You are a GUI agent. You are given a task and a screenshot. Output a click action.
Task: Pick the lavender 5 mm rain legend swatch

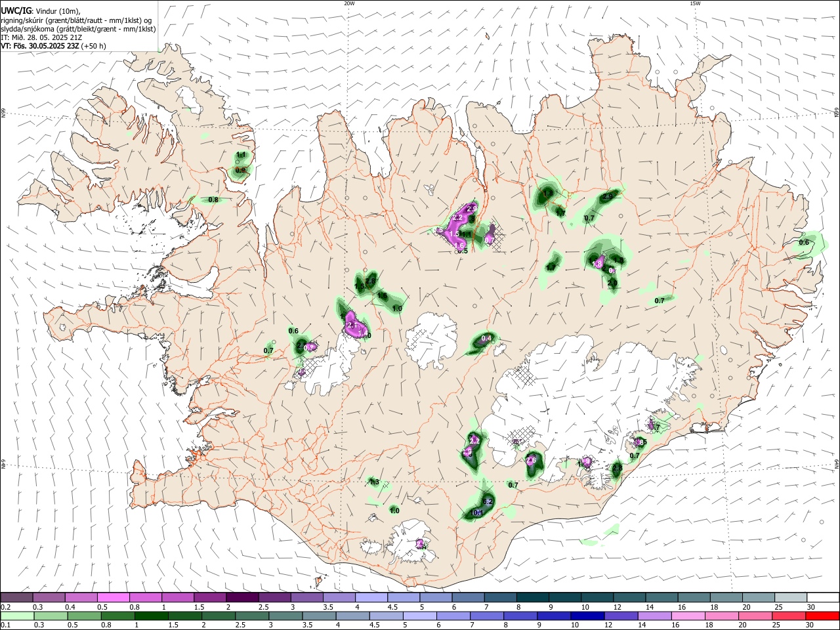pyautogui.click(x=420, y=616)
